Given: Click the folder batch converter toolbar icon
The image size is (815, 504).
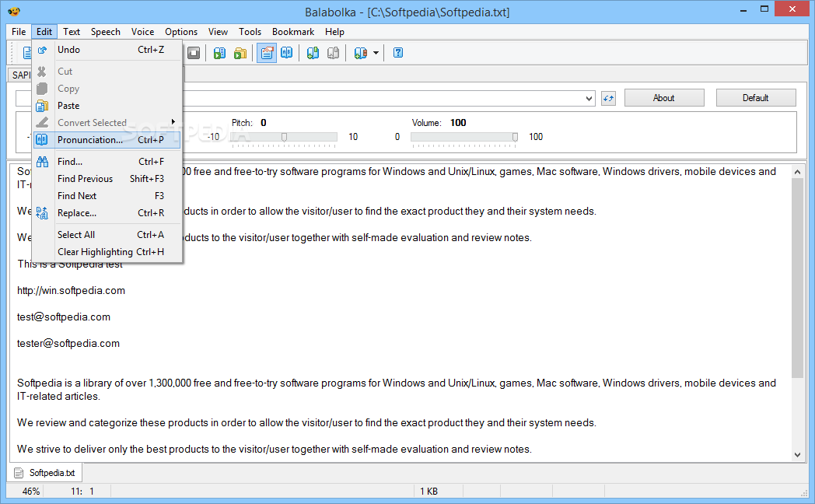Looking at the screenshot, I should click(240, 53).
